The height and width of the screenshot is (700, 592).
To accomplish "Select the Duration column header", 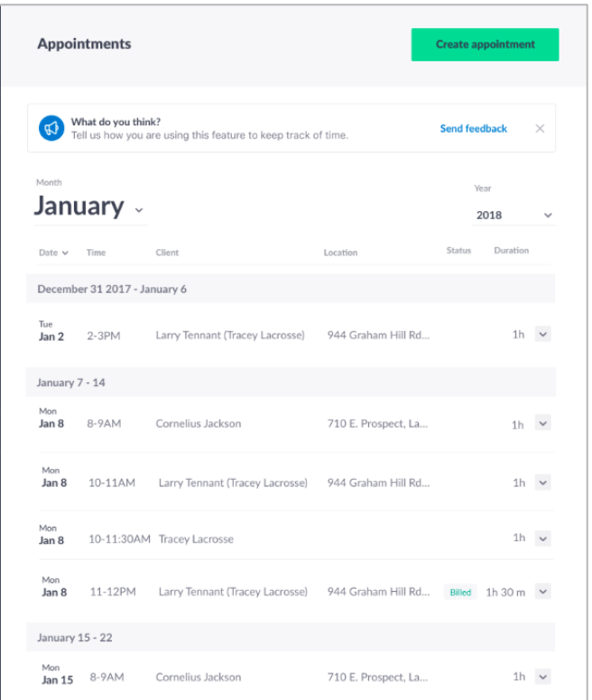I will 511,251.
